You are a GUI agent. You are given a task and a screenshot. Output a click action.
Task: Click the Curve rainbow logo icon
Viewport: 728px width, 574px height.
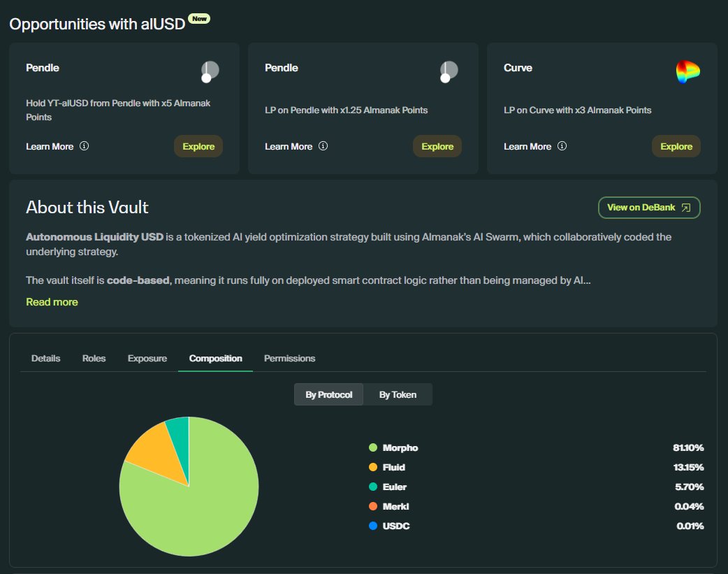[x=687, y=72]
